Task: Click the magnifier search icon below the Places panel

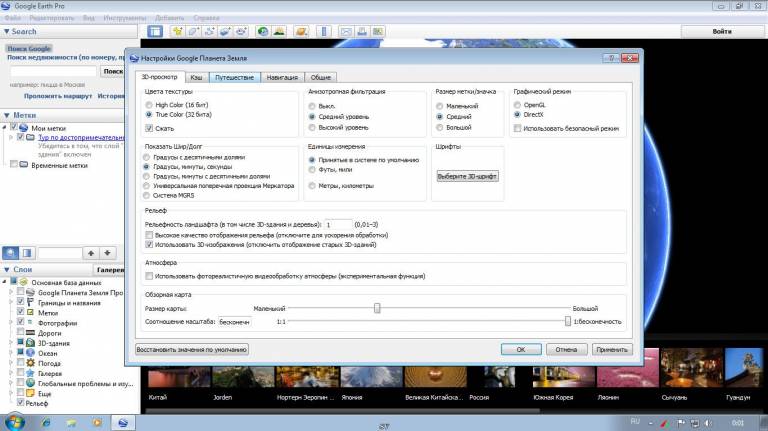Action: coord(10,253)
